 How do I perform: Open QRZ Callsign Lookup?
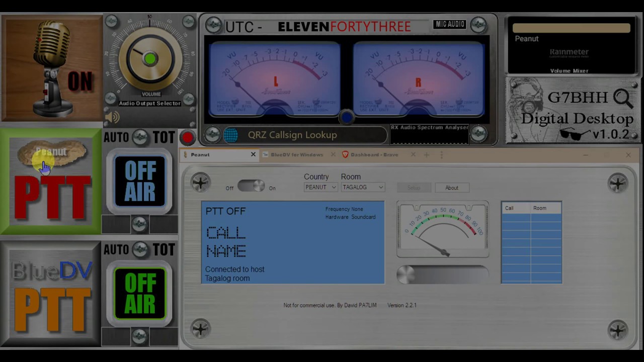pos(292,135)
